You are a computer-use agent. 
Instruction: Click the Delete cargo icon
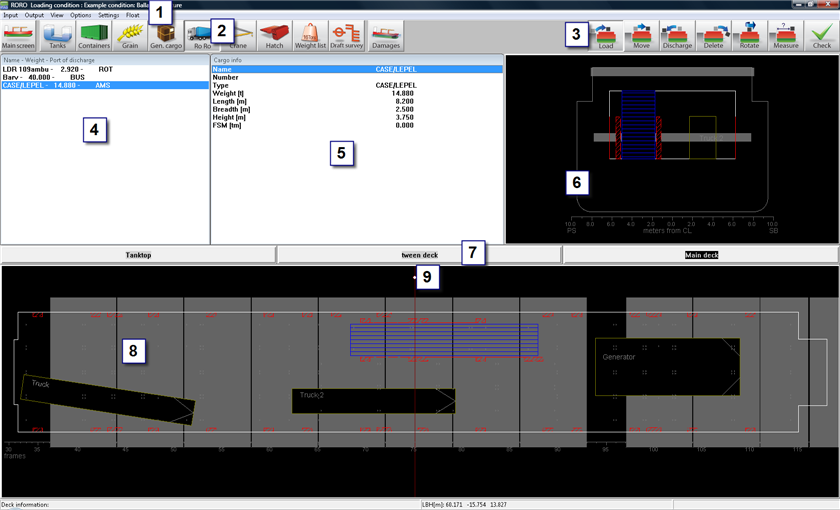click(x=714, y=36)
